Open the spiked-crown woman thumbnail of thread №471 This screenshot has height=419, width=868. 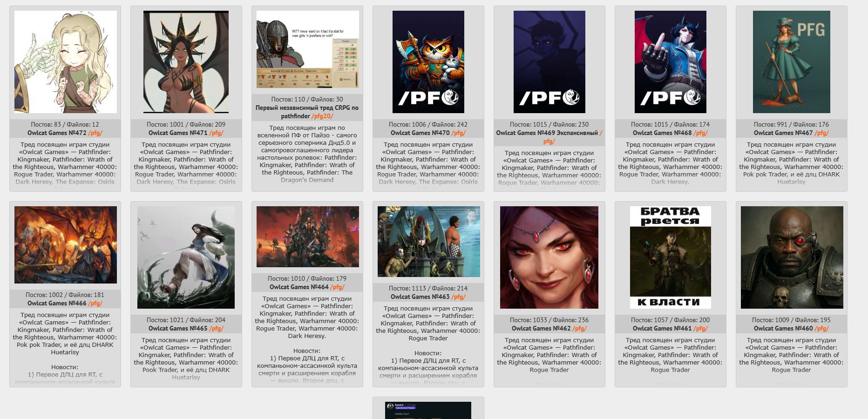coord(186,62)
